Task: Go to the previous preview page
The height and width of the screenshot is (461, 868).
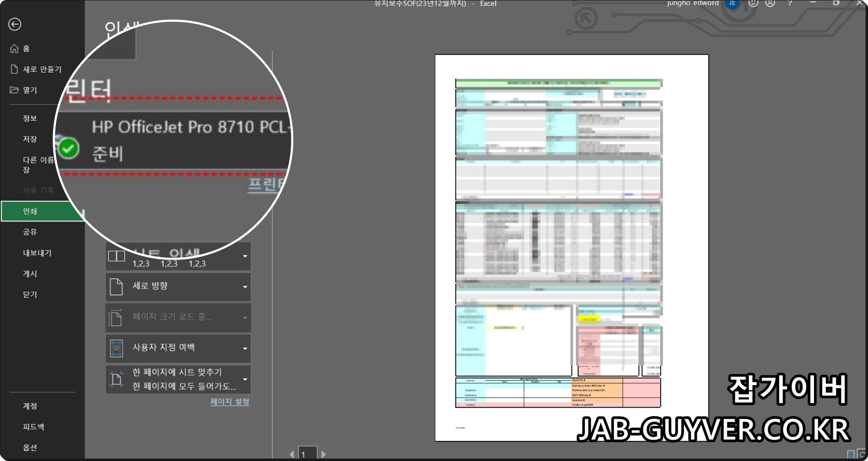Action: pos(292,454)
